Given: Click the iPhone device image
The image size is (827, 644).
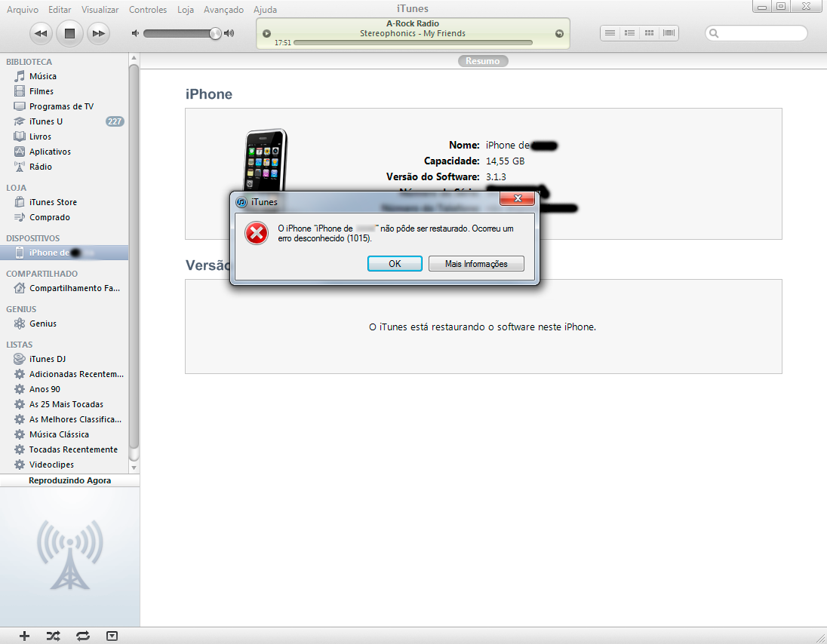Looking at the screenshot, I should pyautogui.click(x=266, y=160).
